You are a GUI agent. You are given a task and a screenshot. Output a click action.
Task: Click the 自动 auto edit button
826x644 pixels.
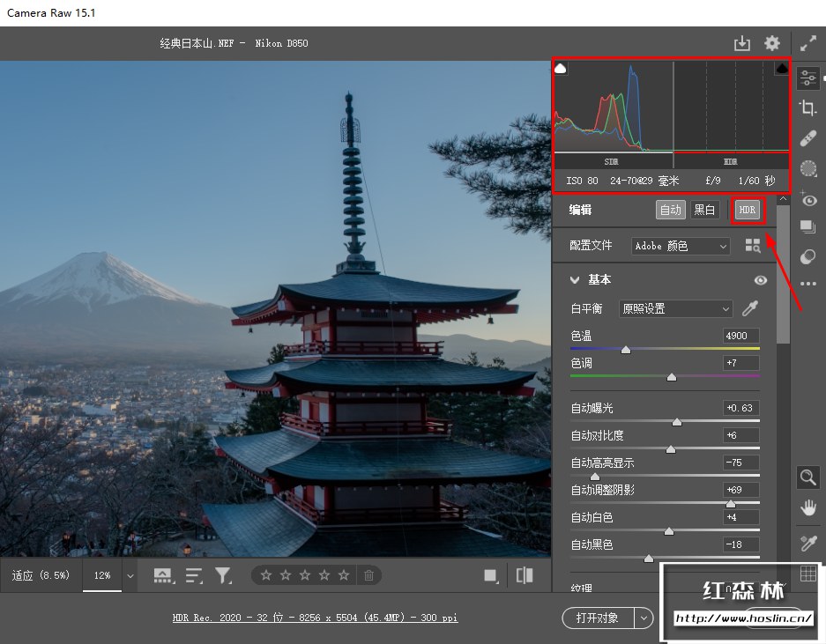[x=670, y=210]
